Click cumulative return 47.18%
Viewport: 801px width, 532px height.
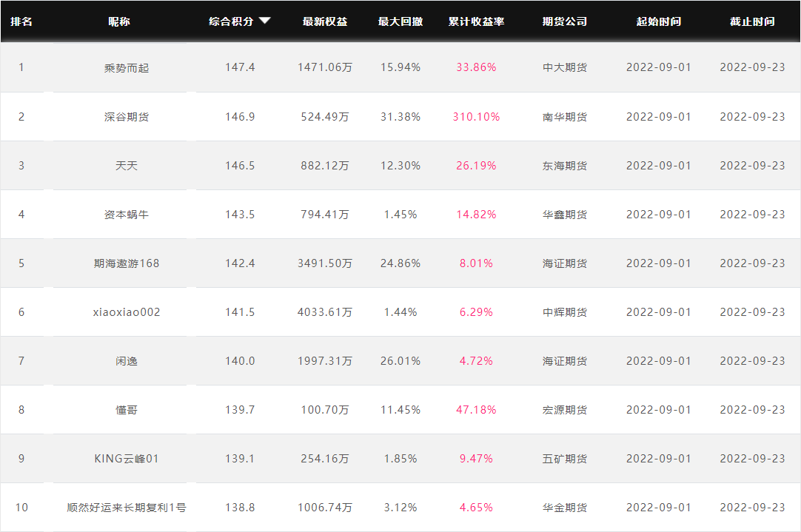coord(476,410)
